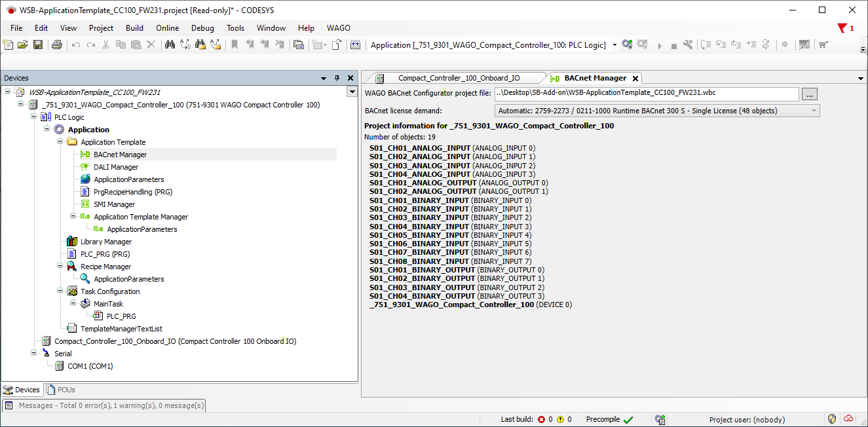This screenshot has width=868, height=427.
Task: Open the BACnet license demand dropdown
Action: point(814,111)
